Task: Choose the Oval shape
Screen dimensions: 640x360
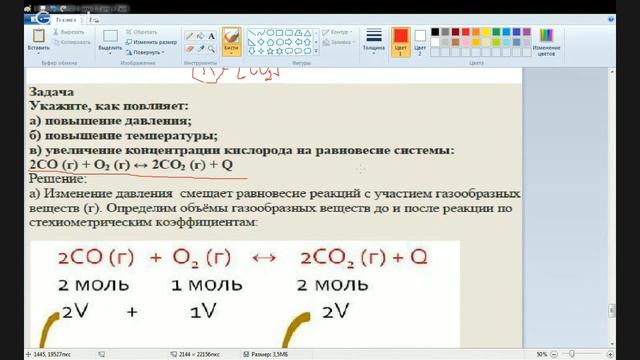Action: tap(271, 33)
